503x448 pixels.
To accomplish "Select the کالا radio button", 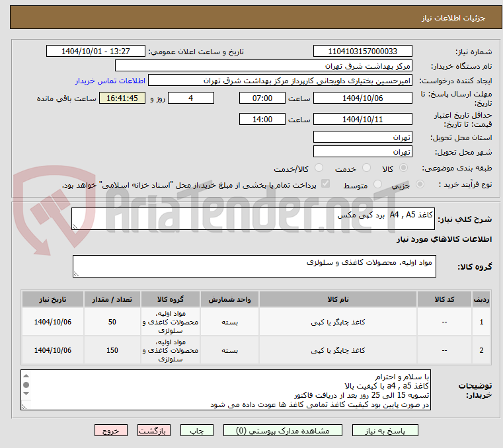I will click(404, 168).
